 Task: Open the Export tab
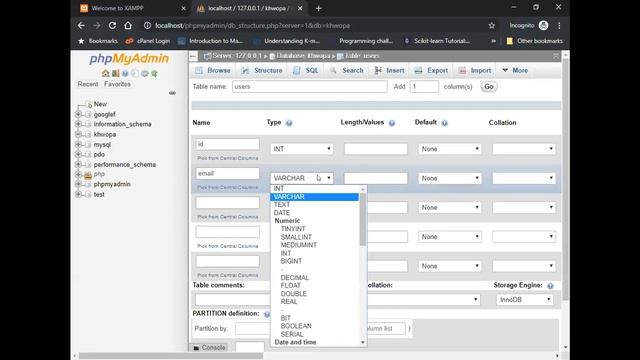(431, 70)
